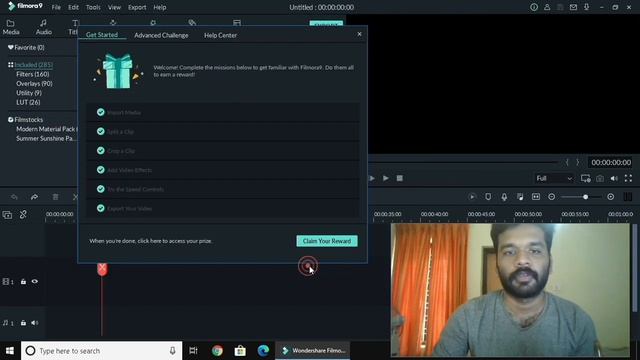Click the track view toggle at the toolbar end
The height and width of the screenshot is (360, 640).
tap(628, 197)
